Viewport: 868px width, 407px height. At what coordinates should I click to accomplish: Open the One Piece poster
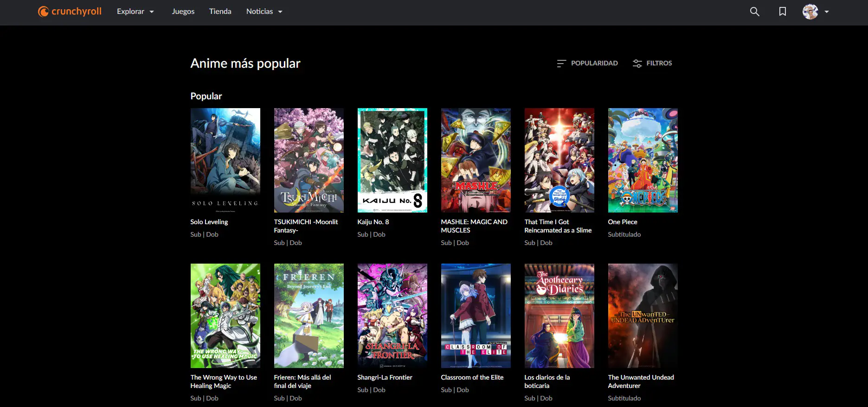tap(643, 160)
